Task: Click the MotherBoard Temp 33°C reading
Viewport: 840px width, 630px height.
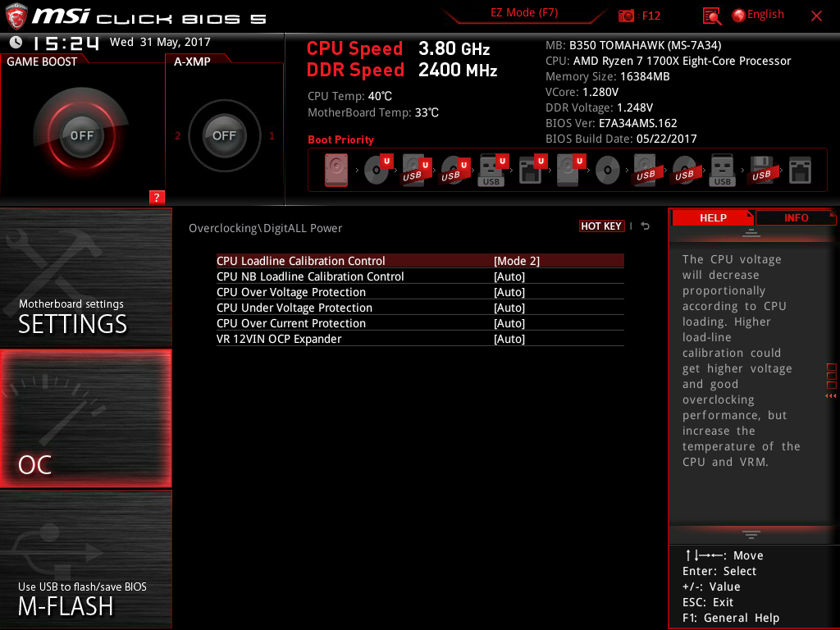Action: [373, 112]
